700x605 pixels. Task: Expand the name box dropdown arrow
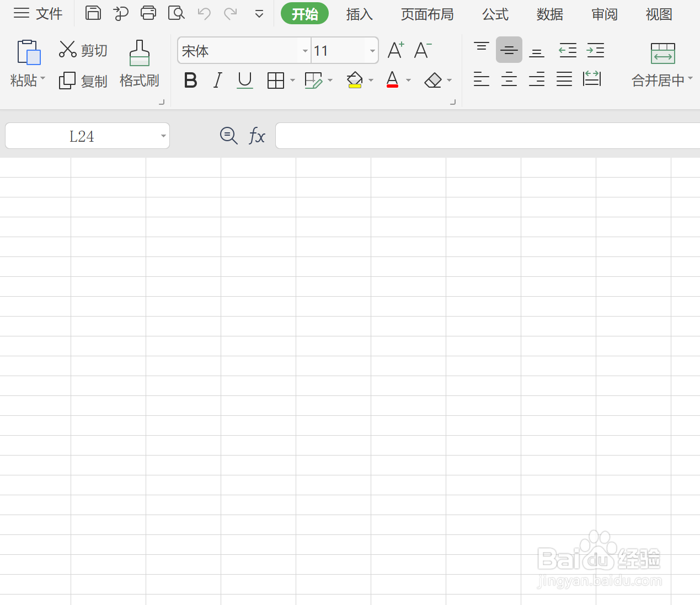(x=163, y=136)
